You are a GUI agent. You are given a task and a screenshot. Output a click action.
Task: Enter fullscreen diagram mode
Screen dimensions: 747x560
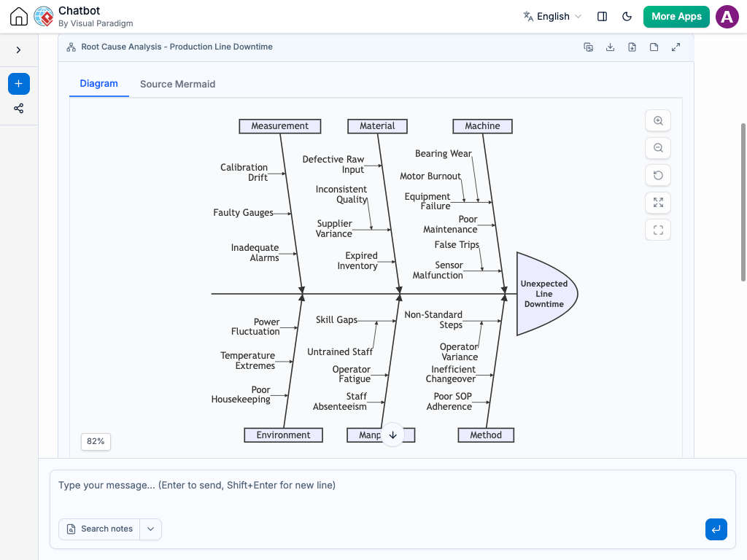point(658,230)
